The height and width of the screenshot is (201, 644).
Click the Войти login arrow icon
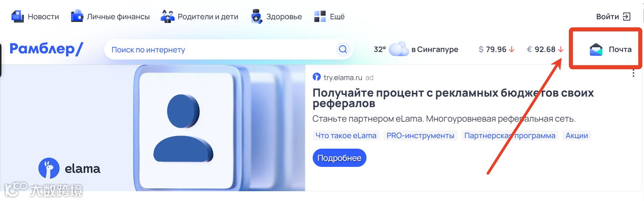[627, 17]
